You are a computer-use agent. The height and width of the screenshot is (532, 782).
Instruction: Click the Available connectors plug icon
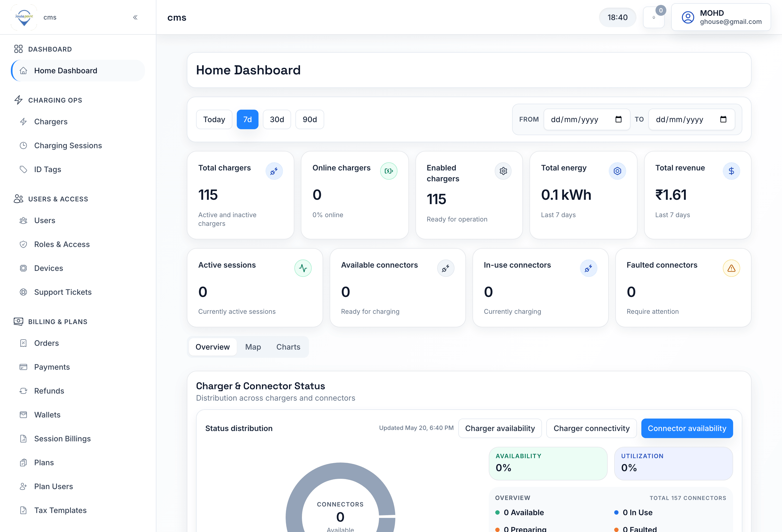pos(446,268)
